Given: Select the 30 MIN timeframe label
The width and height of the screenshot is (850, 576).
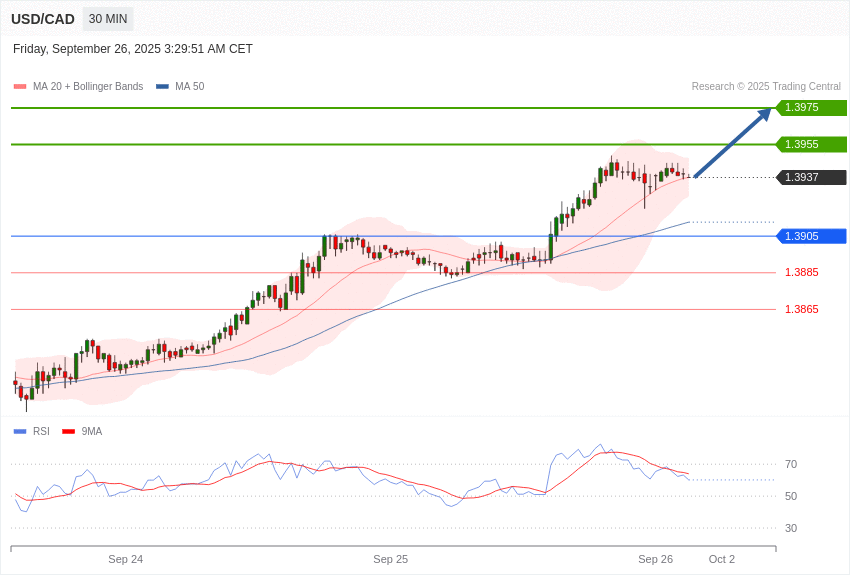Looking at the screenshot, I should [x=108, y=19].
